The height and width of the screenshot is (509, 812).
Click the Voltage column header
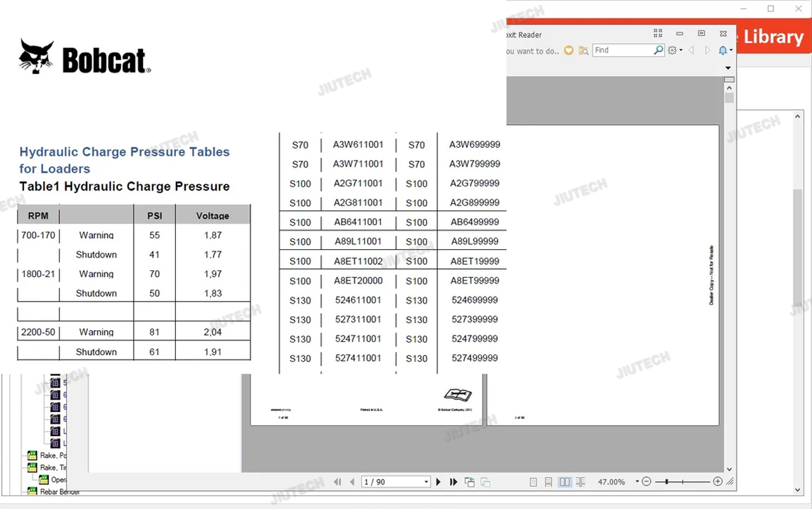point(213,216)
